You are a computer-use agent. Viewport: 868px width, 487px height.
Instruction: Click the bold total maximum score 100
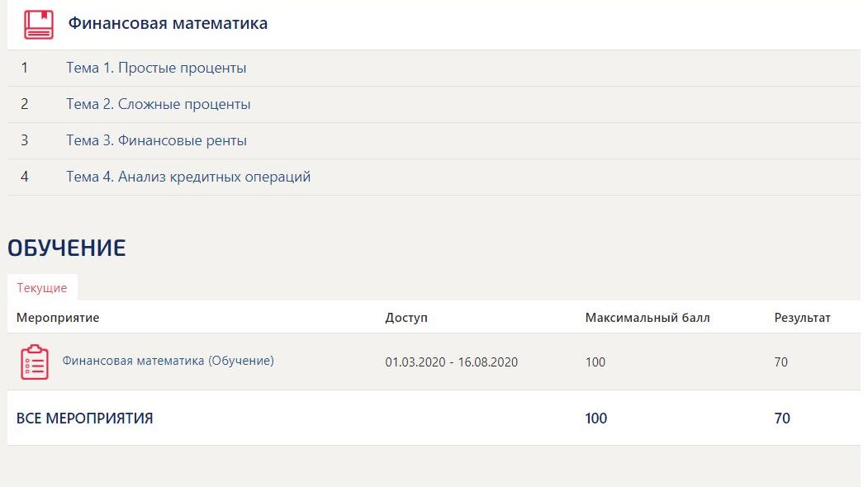point(595,418)
